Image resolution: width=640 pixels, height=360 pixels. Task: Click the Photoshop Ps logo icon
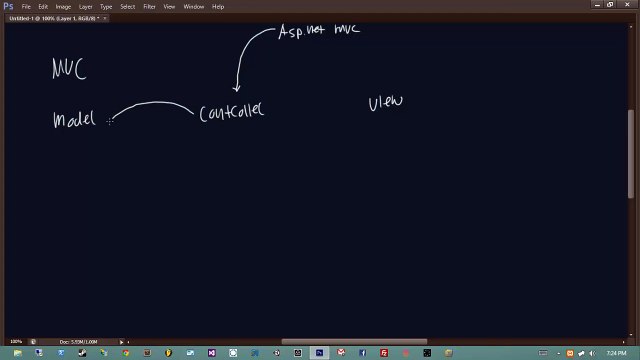pyautogui.click(x=8, y=6)
